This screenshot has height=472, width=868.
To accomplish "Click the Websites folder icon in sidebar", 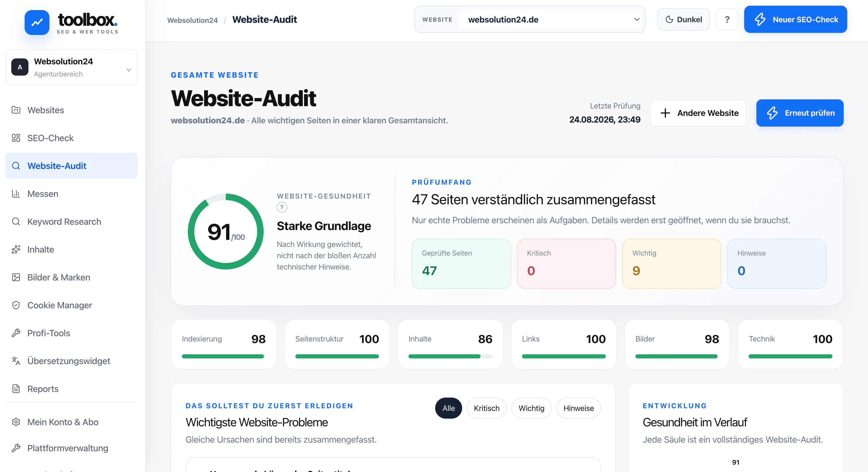I will (x=16, y=110).
